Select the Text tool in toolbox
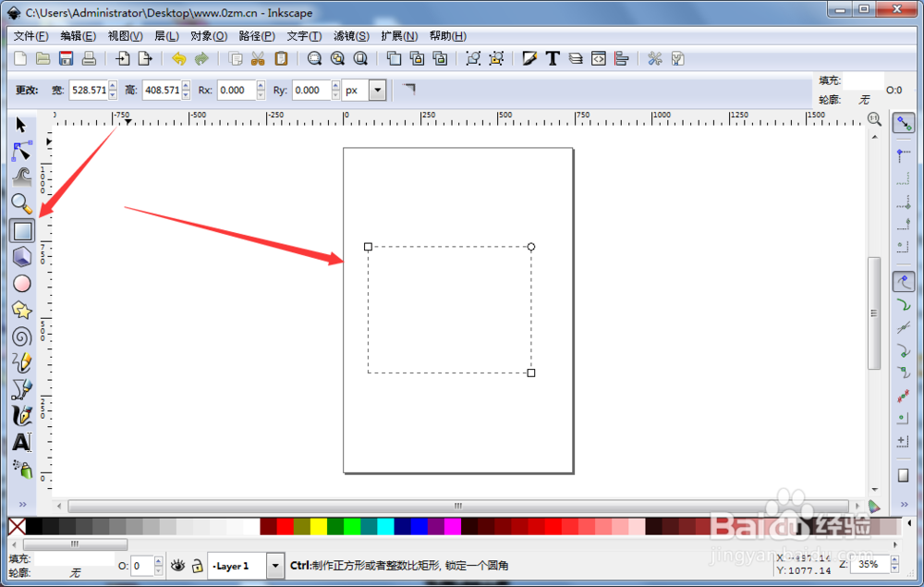 [x=22, y=442]
